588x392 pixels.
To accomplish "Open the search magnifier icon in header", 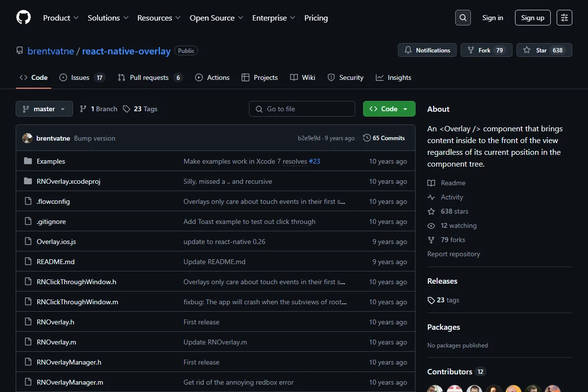I will [463, 18].
